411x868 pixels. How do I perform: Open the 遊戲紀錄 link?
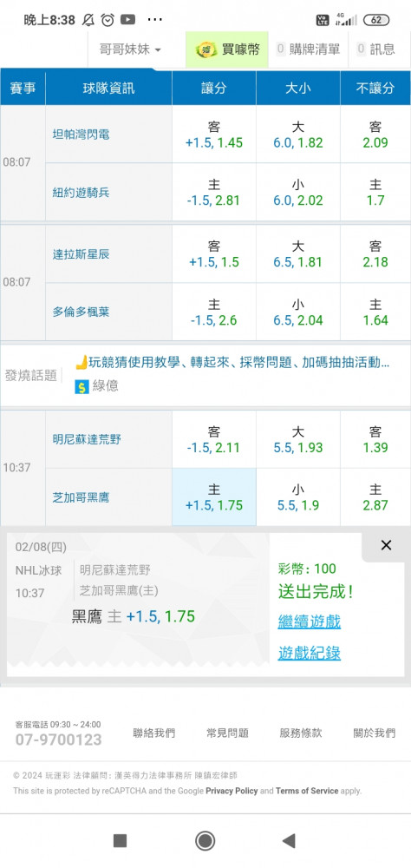[310, 654]
